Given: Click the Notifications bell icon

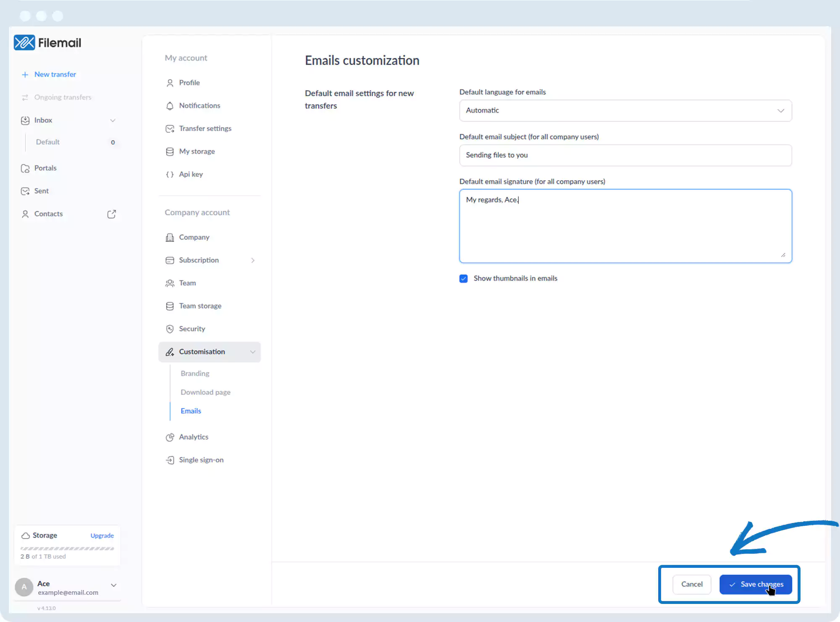Looking at the screenshot, I should pyautogui.click(x=170, y=106).
